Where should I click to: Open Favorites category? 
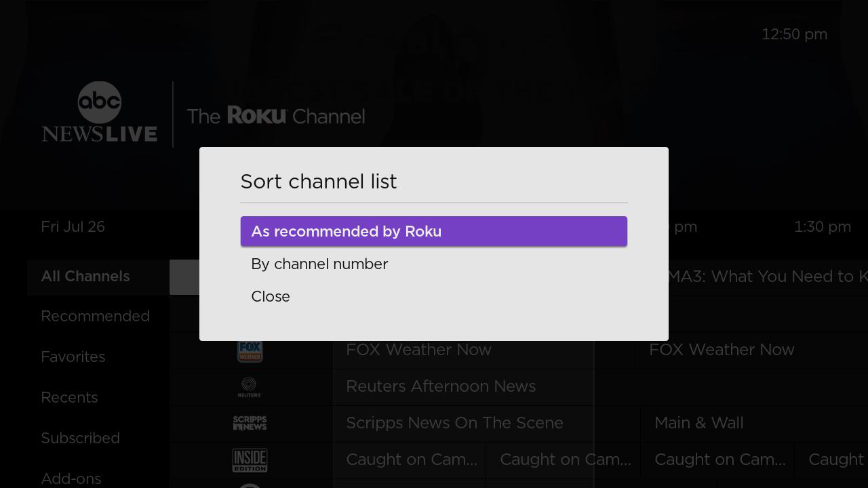[73, 357]
